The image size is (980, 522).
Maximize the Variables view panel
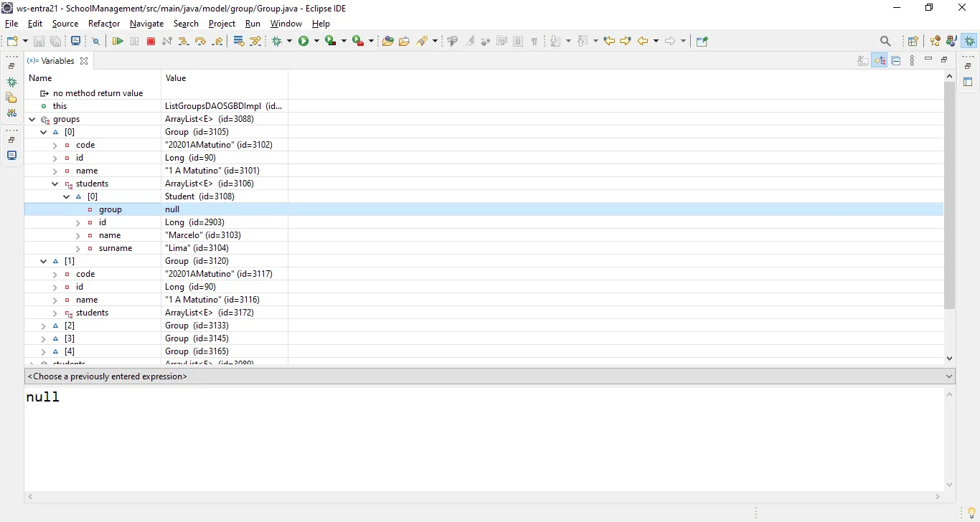tap(944, 60)
